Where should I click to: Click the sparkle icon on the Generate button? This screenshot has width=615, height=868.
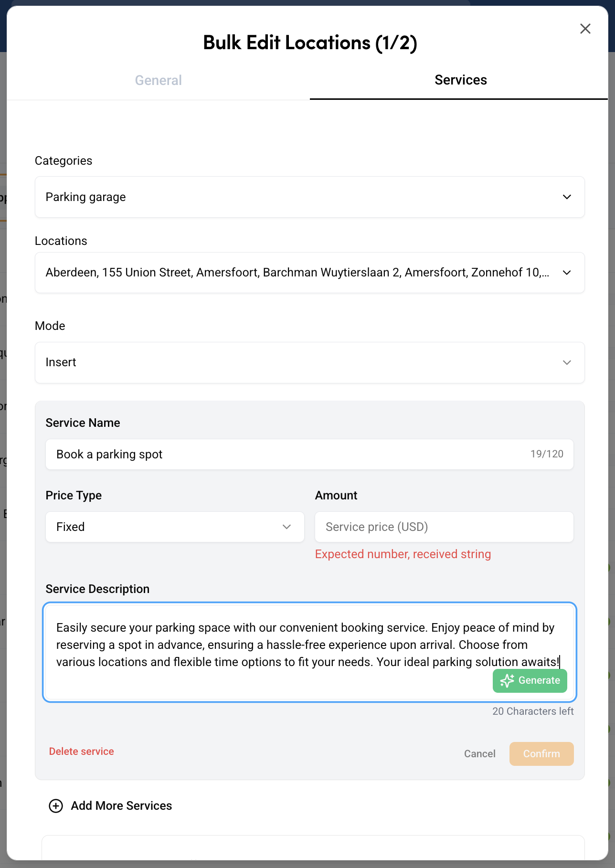507,680
